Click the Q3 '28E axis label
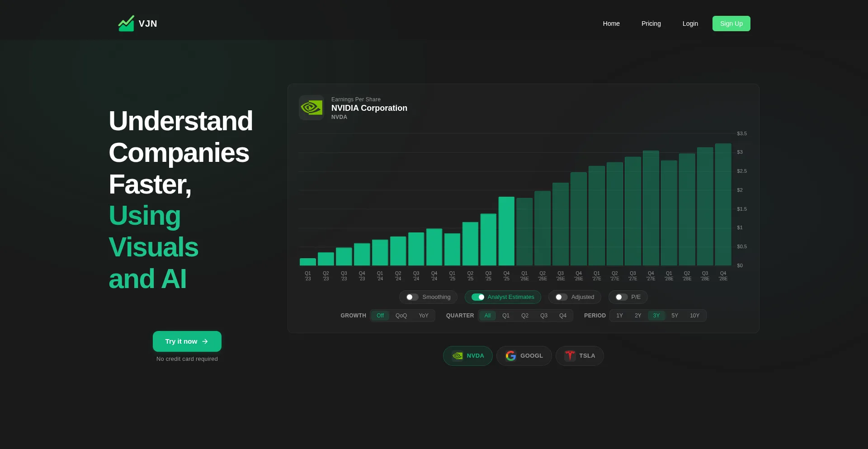The height and width of the screenshot is (449, 868). pos(705,276)
